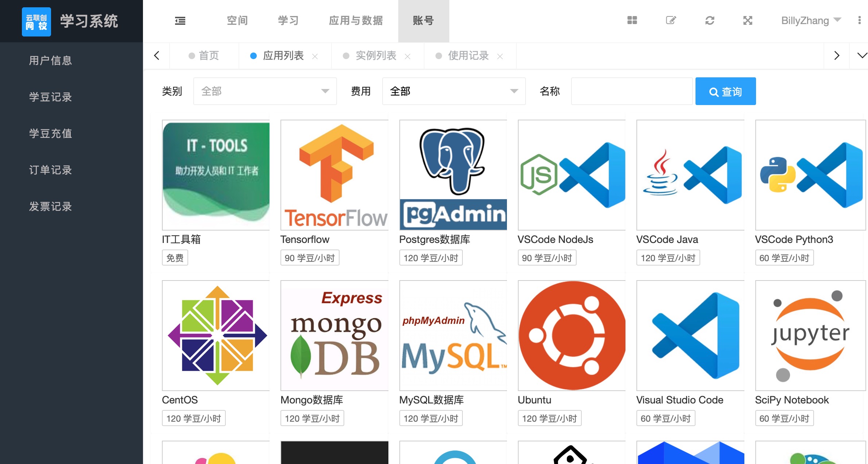868x464 pixels.
Task: Toggle fullscreen with the expand icon
Action: 748,20
